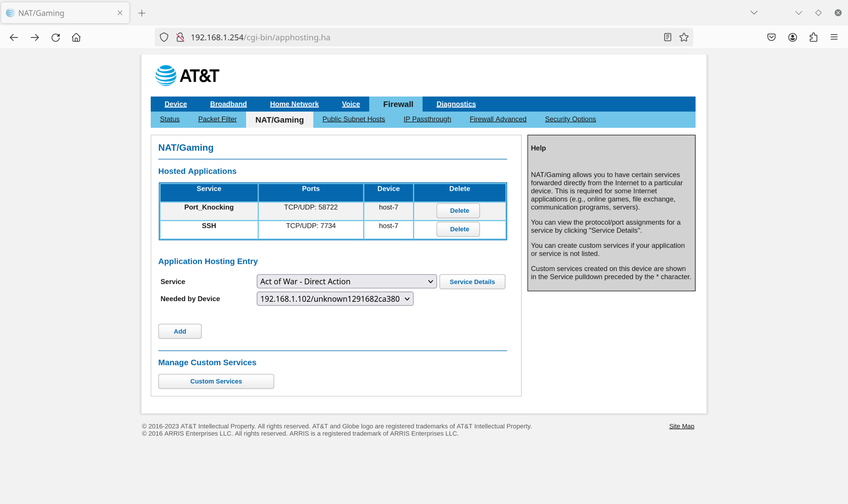Open the Device tab

[176, 104]
